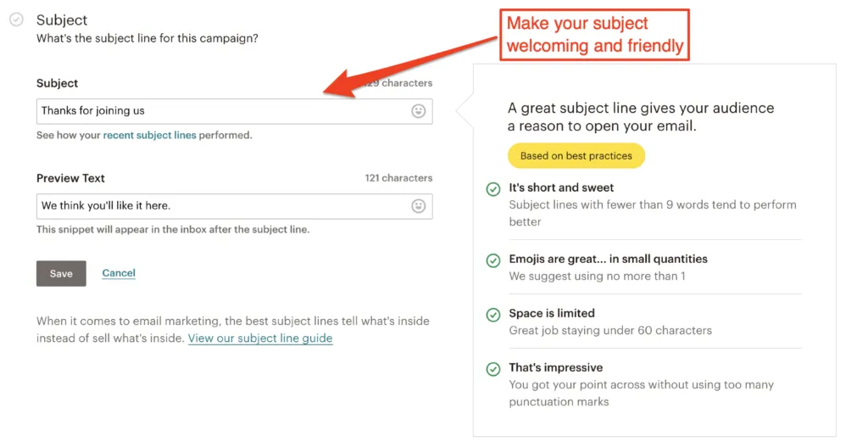Click the 'Space is limited' check icon
The width and height of the screenshot is (868, 442).
tap(492, 315)
